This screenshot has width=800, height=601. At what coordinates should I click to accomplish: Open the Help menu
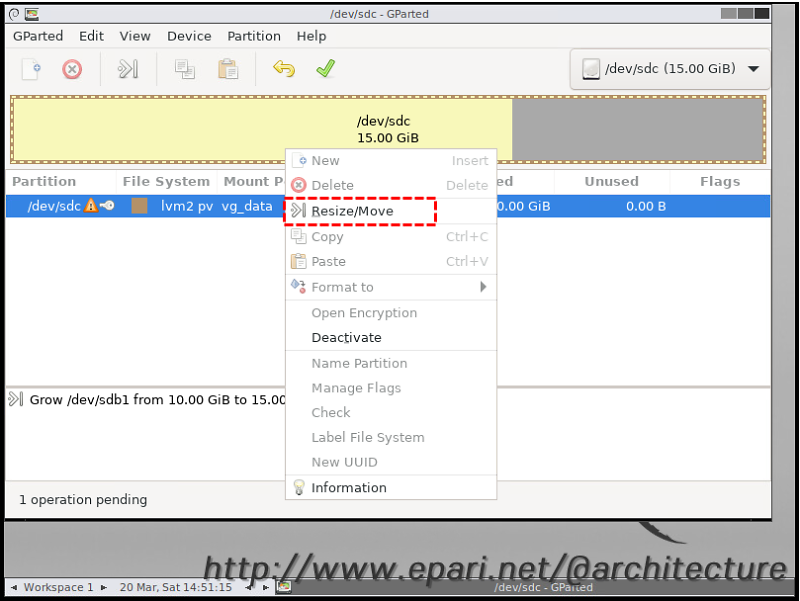(x=311, y=36)
